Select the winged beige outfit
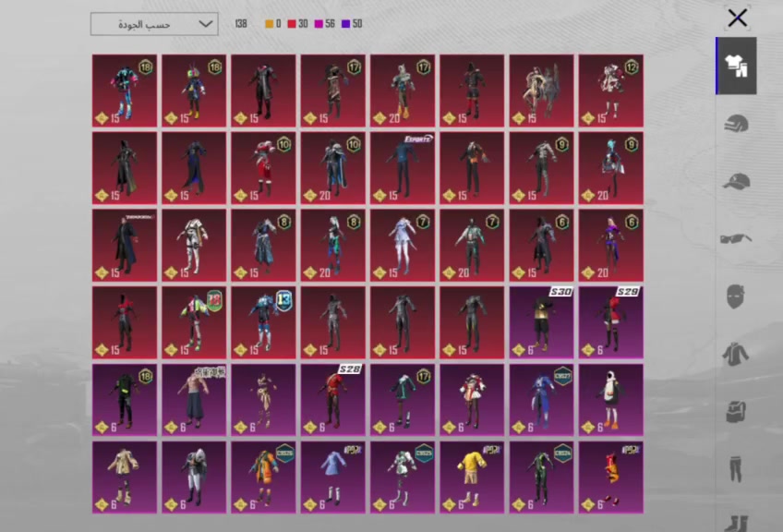This screenshot has width=783, height=532. click(x=541, y=91)
